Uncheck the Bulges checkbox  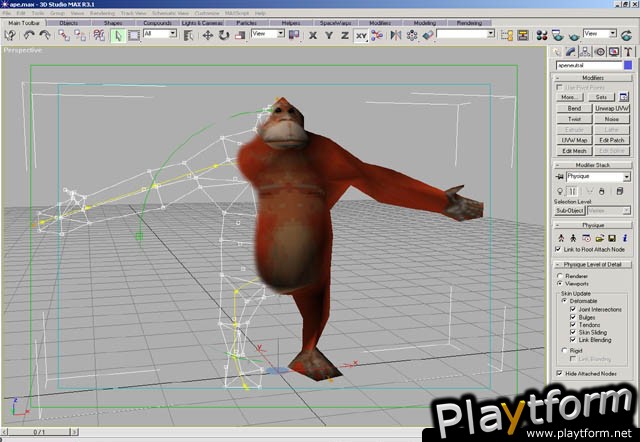pyautogui.click(x=573, y=317)
